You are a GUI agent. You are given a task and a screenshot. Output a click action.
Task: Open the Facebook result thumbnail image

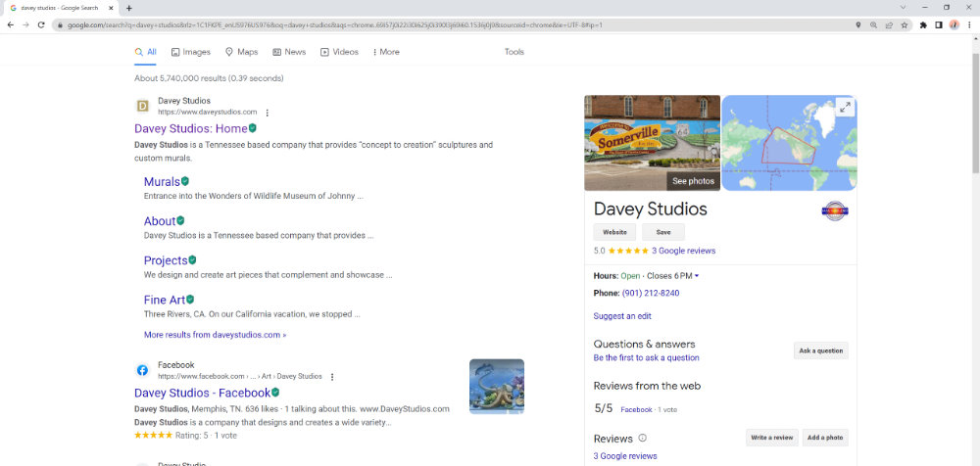(x=497, y=386)
